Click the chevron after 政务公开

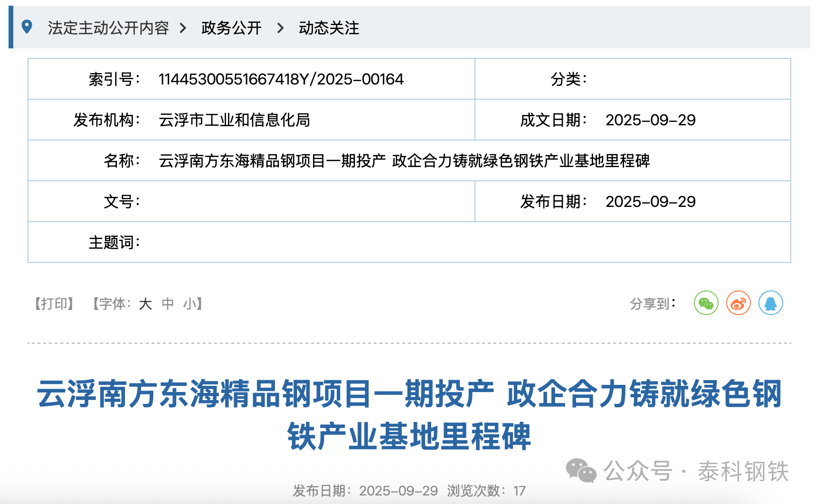tap(280, 28)
